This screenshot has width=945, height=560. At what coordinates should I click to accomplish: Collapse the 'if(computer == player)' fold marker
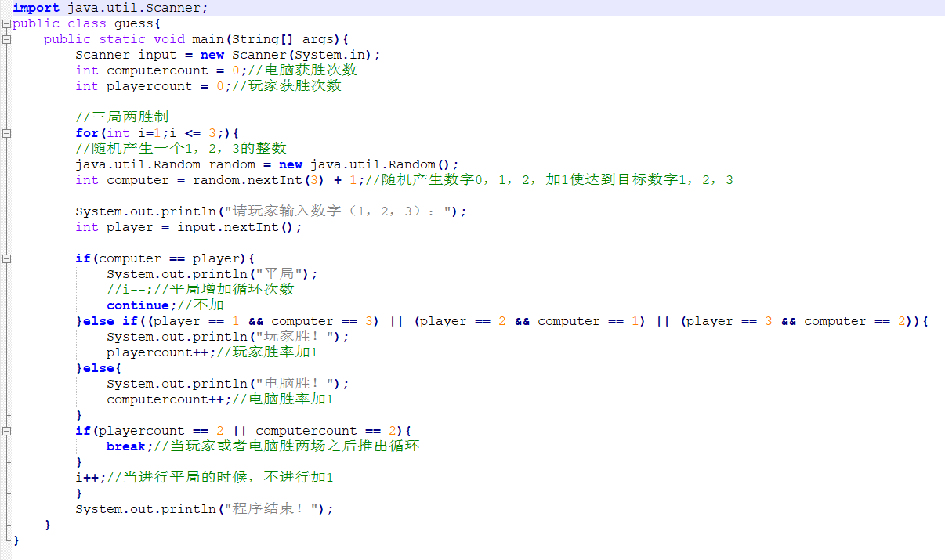pos(6,258)
